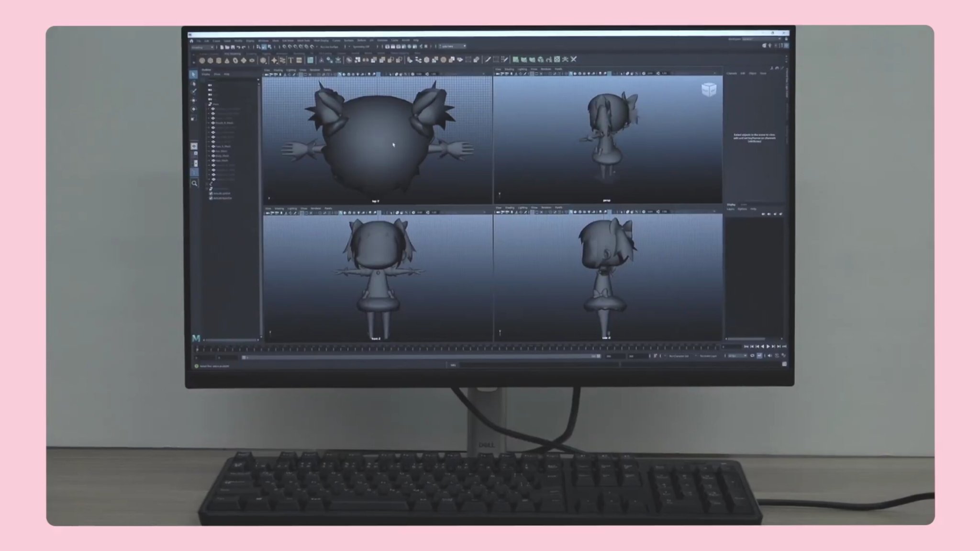
Task: Open the menu set dropdown
Action: 202,47
